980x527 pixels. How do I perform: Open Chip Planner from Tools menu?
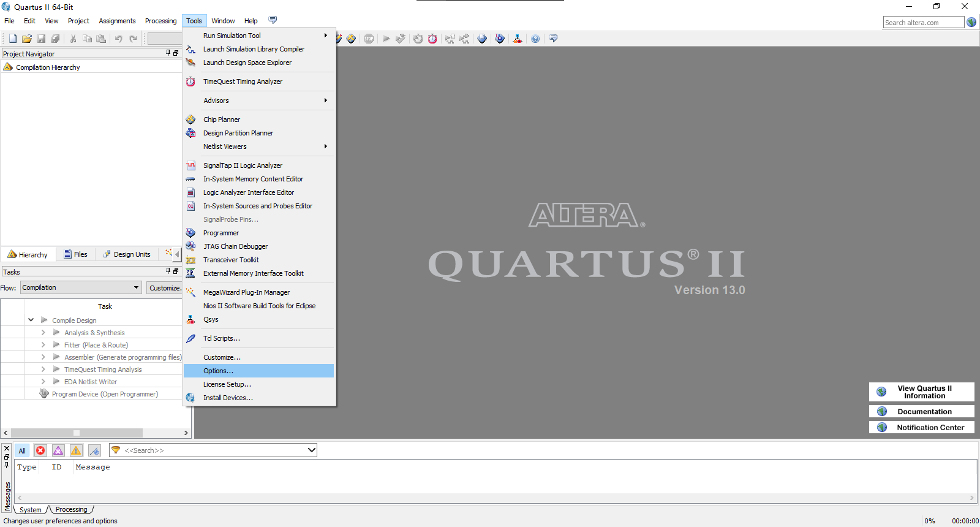pyautogui.click(x=259, y=119)
